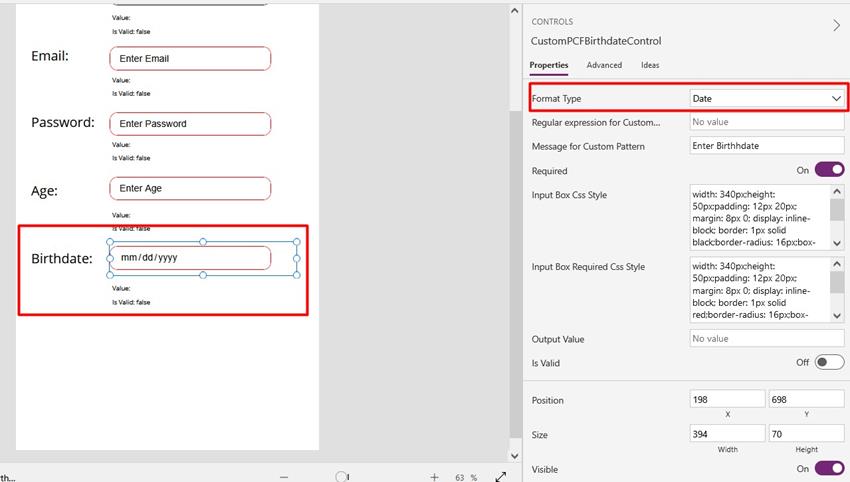The width and height of the screenshot is (850, 482).
Task: Click the Input Box Required Css Style textbox
Action: click(760, 290)
